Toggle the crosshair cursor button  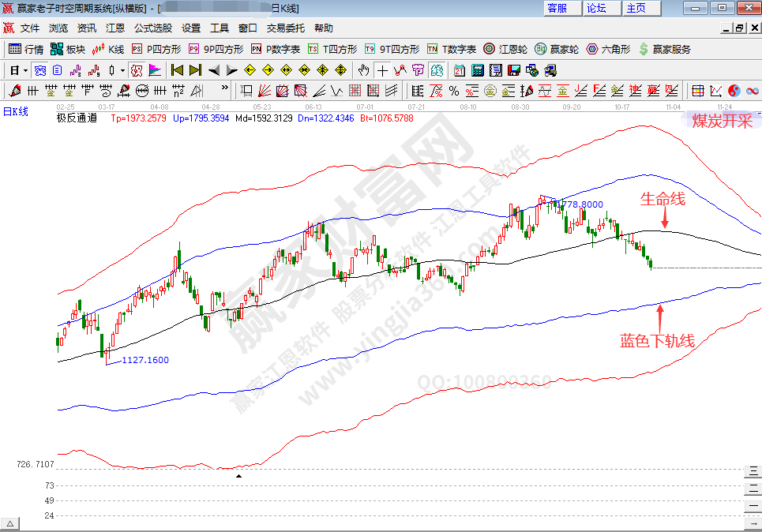[381, 69]
